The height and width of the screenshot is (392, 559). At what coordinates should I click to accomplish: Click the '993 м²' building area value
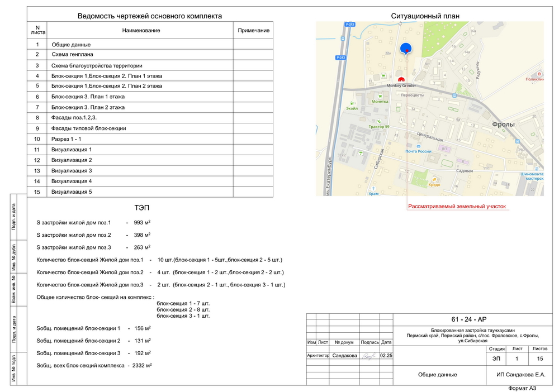(x=142, y=223)
